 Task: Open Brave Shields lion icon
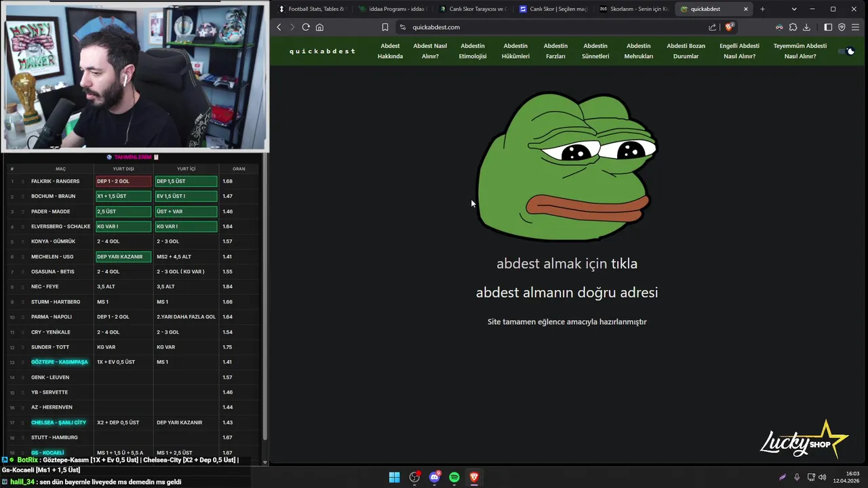pos(730,27)
